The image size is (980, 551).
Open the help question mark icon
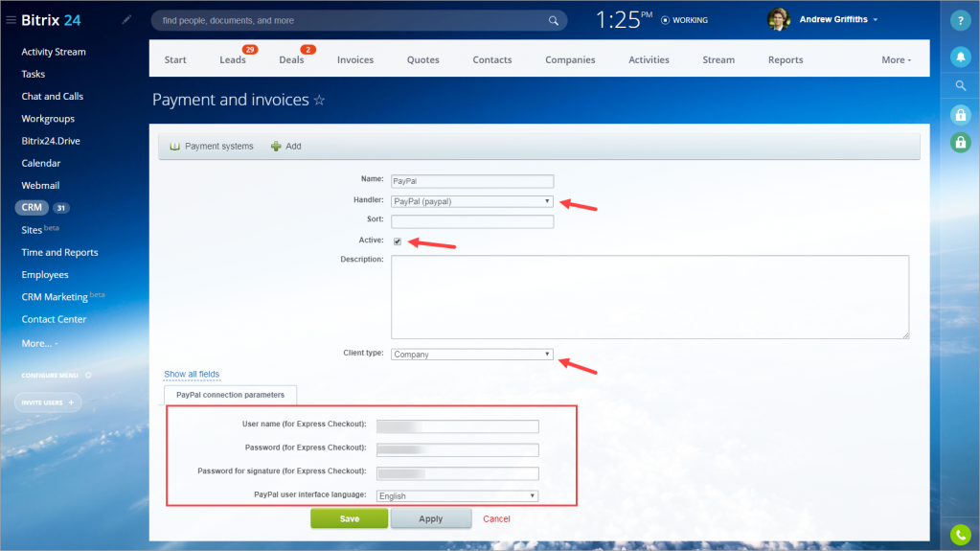pyautogui.click(x=961, y=21)
